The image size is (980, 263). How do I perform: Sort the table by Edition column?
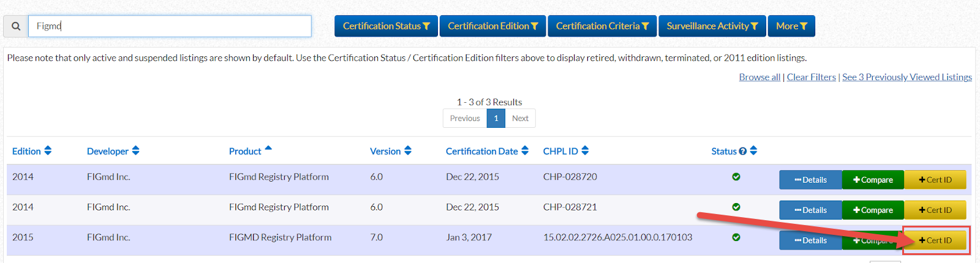pyautogui.click(x=32, y=151)
